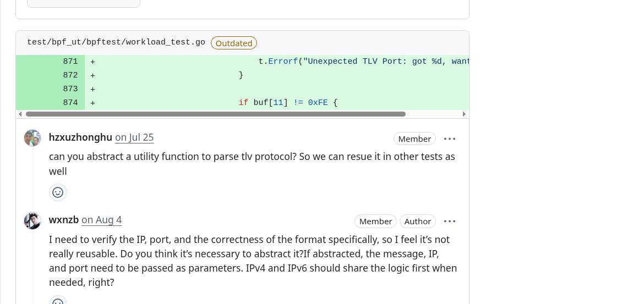The height and width of the screenshot is (304, 644).
Task: Click the hzxuzhonghu username link
Action: (80, 137)
